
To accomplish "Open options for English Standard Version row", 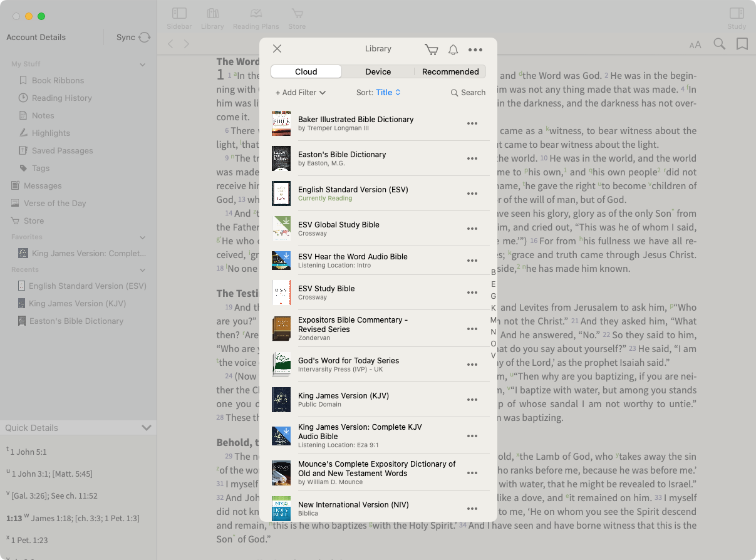I will pos(473,194).
